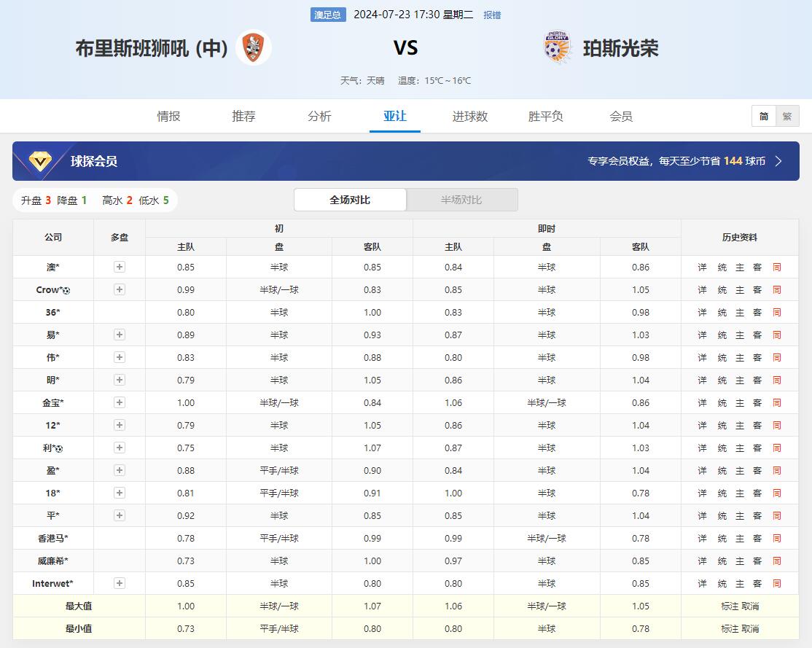The width and height of the screenshot is (812, 648).
Task: Click 标注 in the 最大值 row
Action: pyautogui.click(x=730, y=606)
